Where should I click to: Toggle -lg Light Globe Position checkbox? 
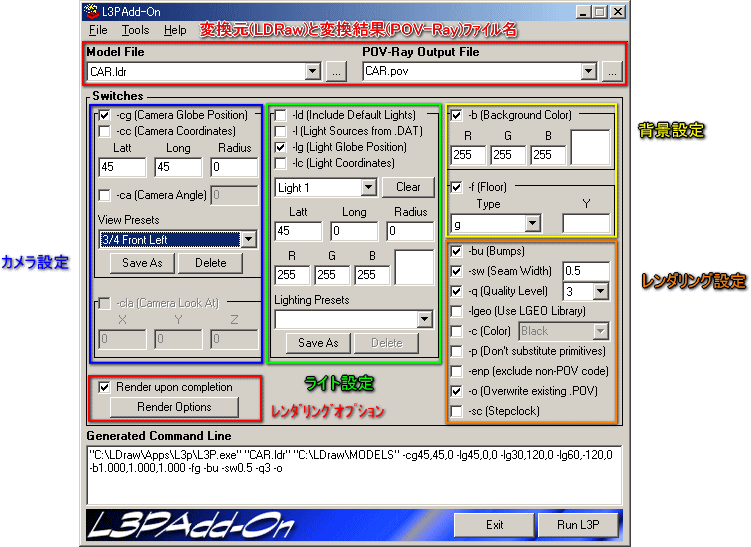281,148
